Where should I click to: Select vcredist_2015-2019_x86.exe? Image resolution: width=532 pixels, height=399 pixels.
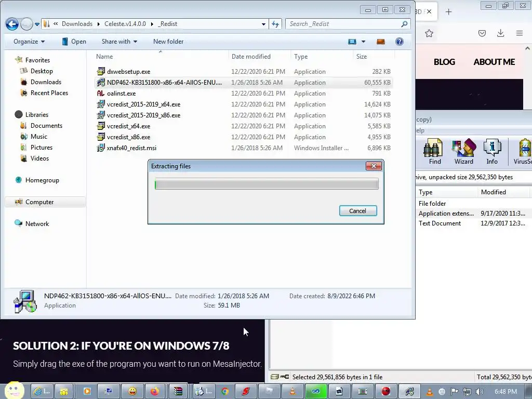click(x=243, y=115)
